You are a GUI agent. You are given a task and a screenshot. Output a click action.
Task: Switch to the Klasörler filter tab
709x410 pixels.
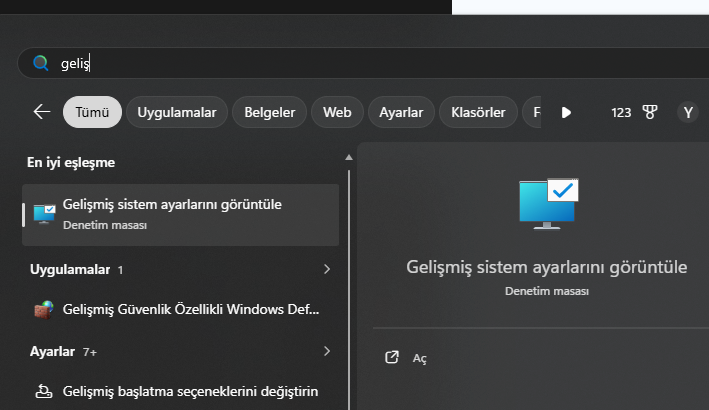pos(478,112)
